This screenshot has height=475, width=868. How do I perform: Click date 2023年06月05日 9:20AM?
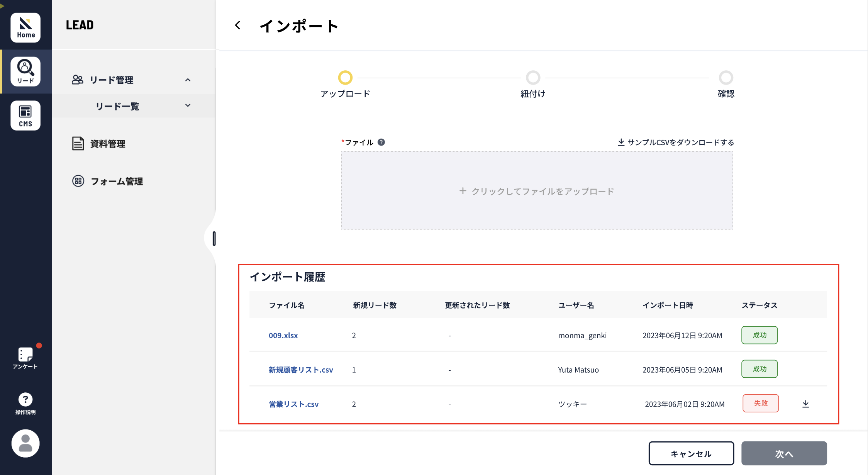coord(682,370)
